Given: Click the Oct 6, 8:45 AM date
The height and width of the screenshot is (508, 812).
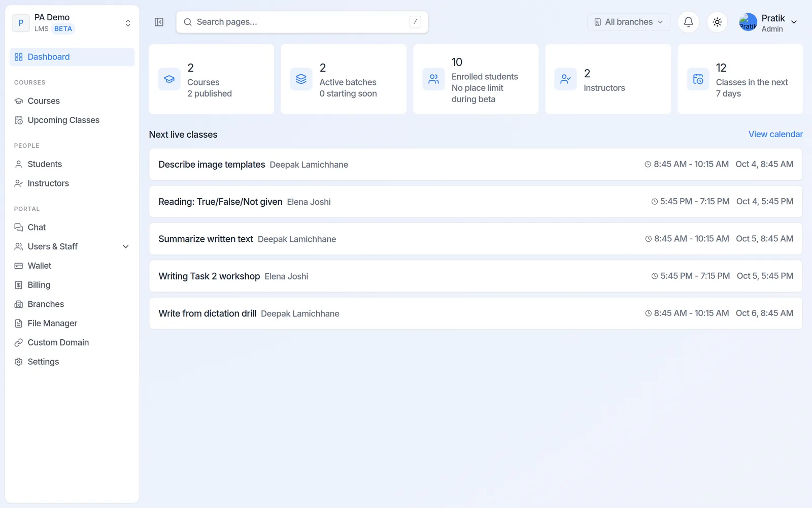Looking at the screenshot, I should coord(764,313).
